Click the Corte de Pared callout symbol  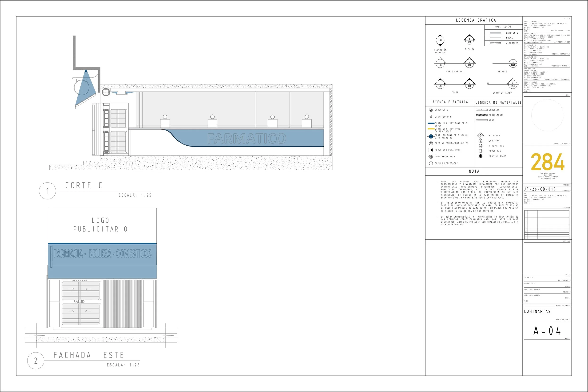(513, 84)
